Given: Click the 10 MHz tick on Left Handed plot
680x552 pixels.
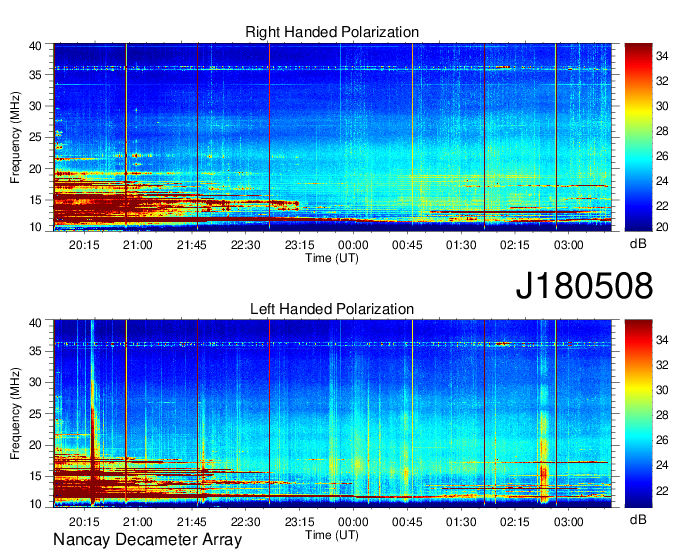Looking at the screenshot, I should tap(36, 504).
